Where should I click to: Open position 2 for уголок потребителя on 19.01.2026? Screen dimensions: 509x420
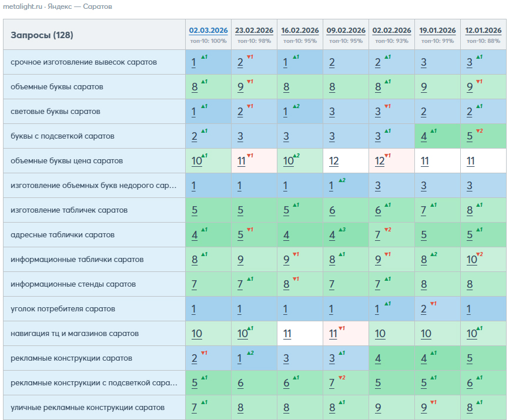424,309
